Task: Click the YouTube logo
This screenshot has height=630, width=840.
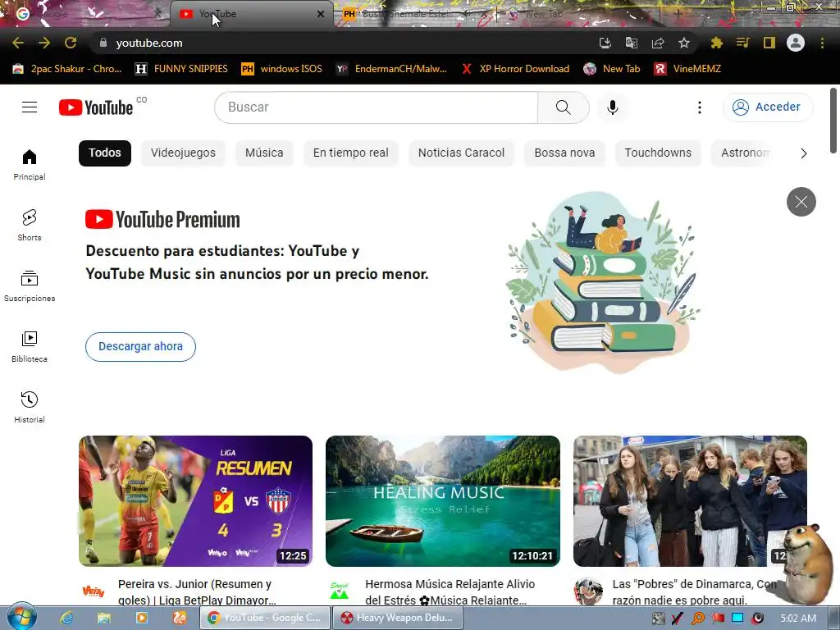Action: (x=96, y=107)
